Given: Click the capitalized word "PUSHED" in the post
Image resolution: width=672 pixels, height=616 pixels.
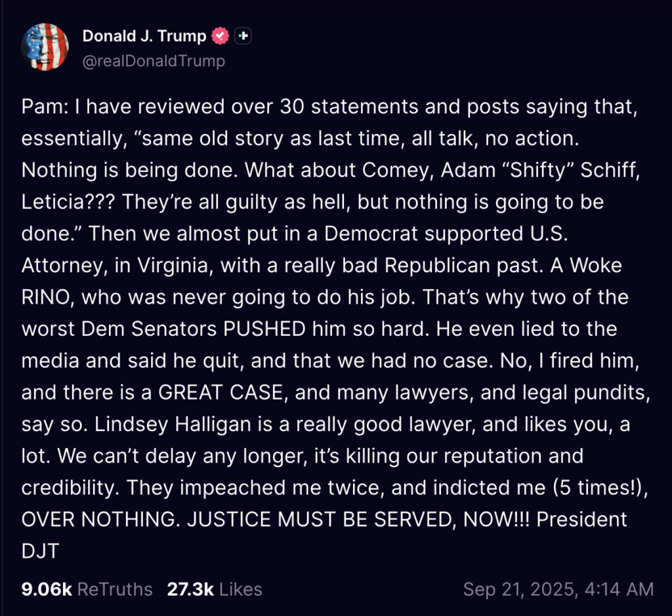Looking at the screenshot, I should [x=264, y=329].
